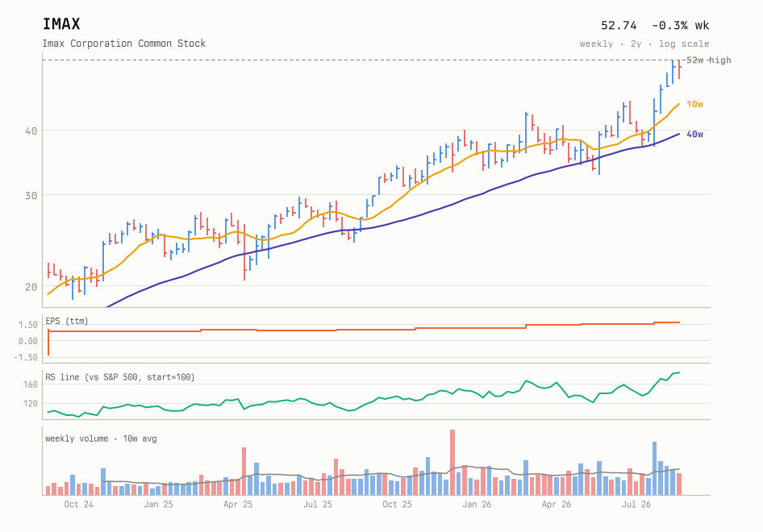Screen dimensions: 763x532
Task: Click the 40 price axis label
Action: (31, 131)
